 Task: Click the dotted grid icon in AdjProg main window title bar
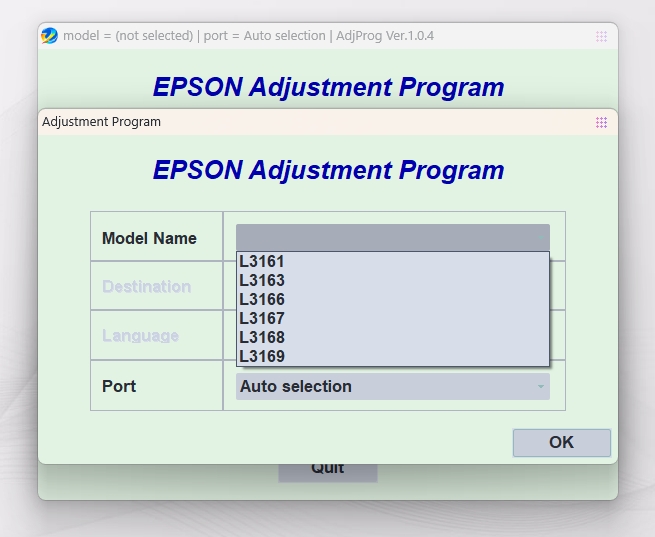[601, 36]
